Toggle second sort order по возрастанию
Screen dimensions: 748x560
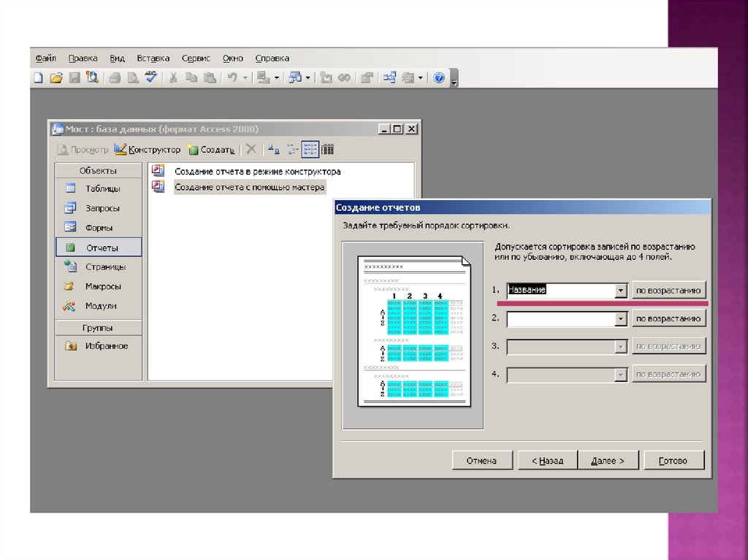(668, 318)
